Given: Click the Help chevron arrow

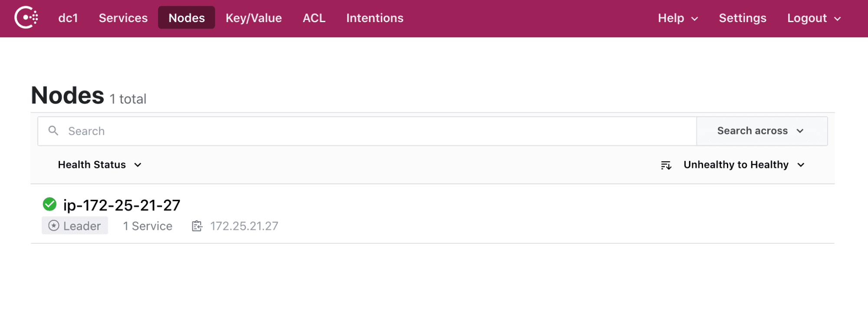Looking at the screenshot, I should tap(694, 19).
